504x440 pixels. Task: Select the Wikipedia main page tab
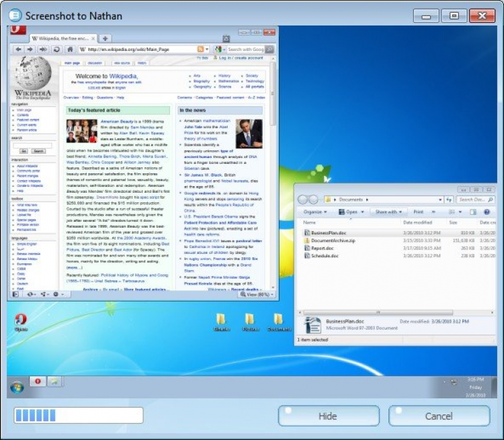tap(72, 63)
